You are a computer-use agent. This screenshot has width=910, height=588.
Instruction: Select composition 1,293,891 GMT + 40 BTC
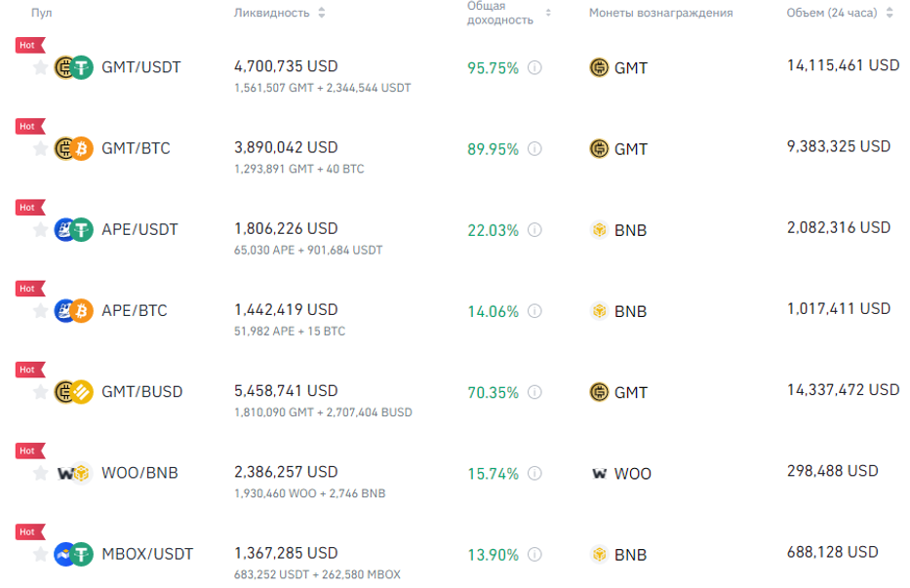[298, 169]
